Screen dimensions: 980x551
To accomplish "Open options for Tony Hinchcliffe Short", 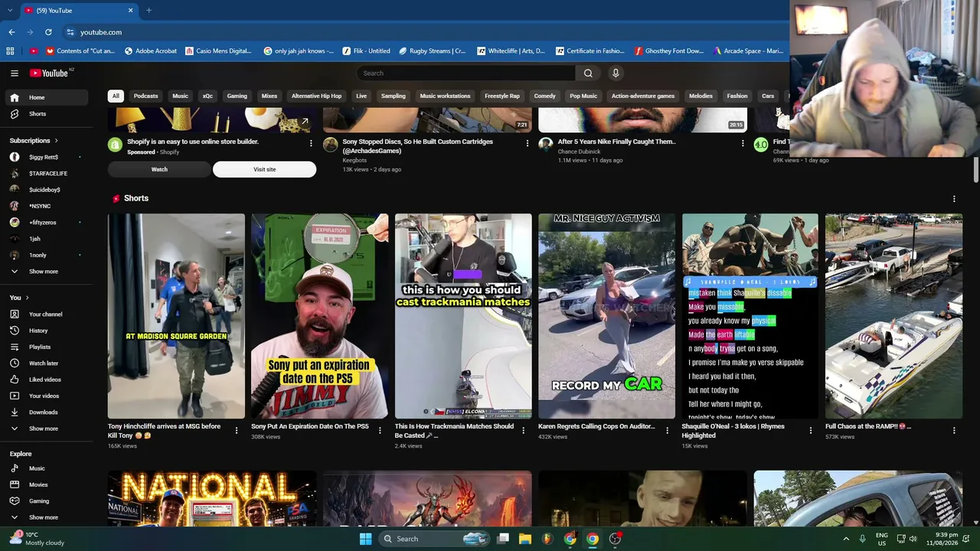I will point(236,431).
